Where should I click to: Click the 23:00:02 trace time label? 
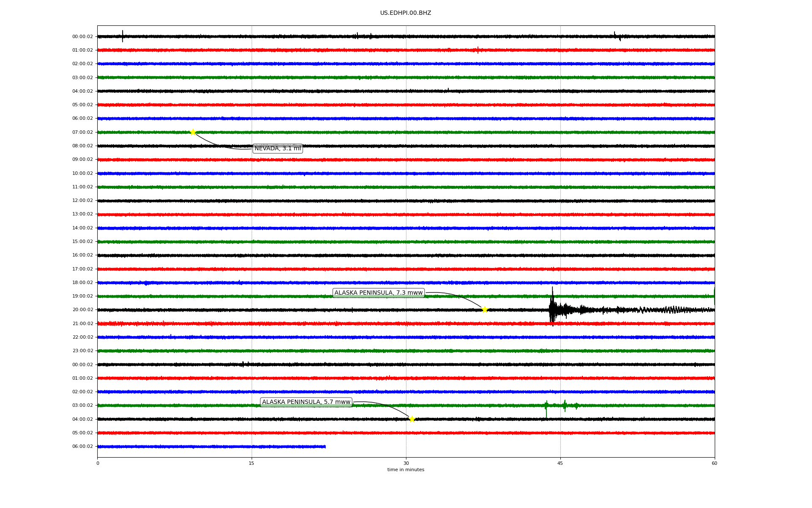(x=82, y=351)
